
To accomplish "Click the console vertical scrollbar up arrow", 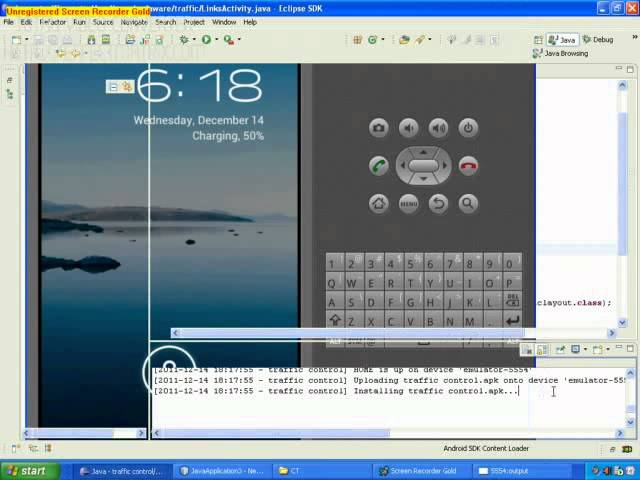I will click(x=630, y=373).
